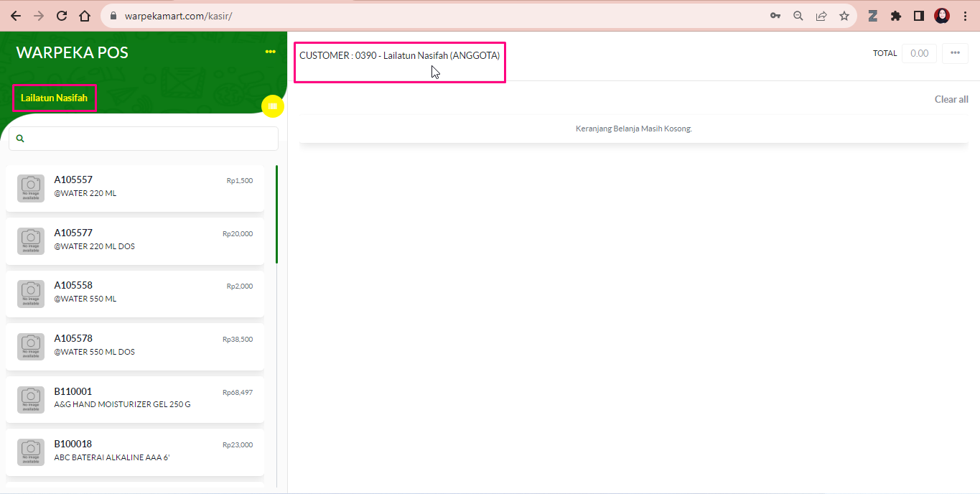Viewport: 980px width, 494px height.
Task: Click Clear all to empty the cart
Action: [x=951, y=99]
